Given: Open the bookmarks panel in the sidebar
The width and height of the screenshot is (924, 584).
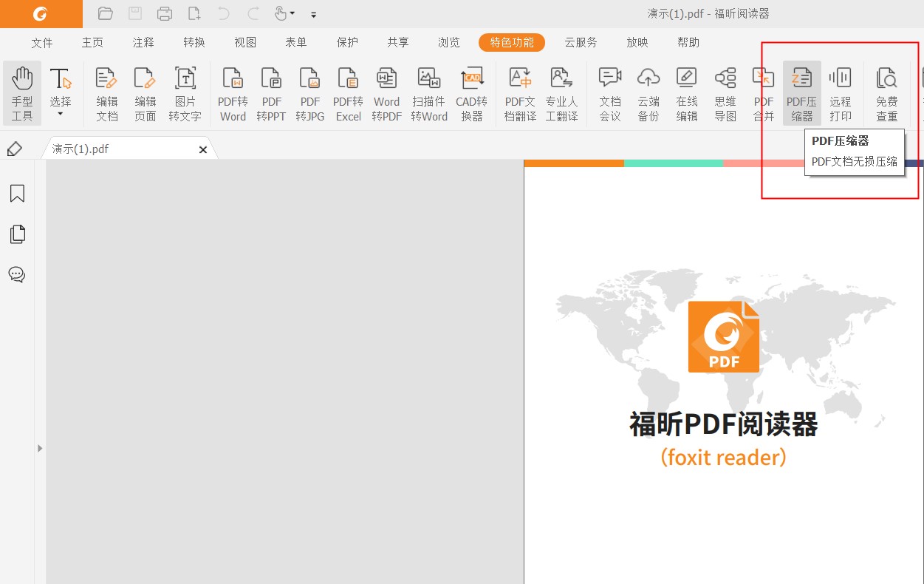Looking at the screenshot, I should 17,193.
